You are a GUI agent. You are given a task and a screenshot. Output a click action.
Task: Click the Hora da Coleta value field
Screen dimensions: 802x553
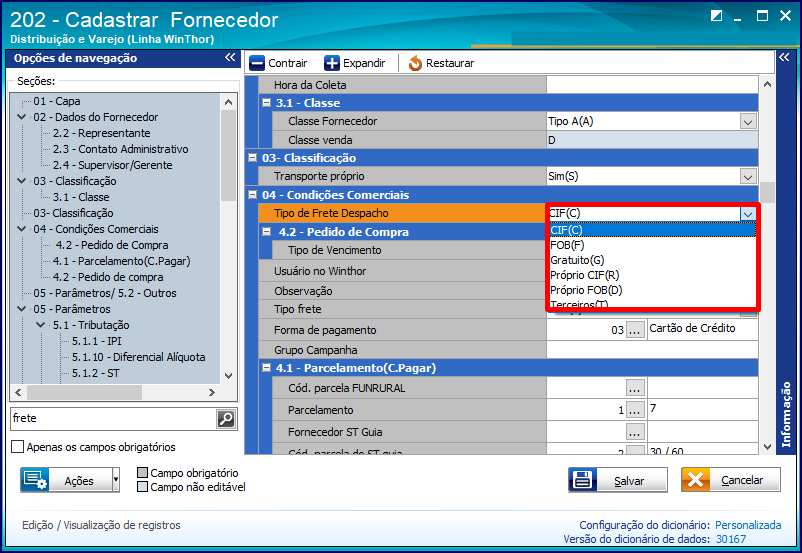click(652, 85)
